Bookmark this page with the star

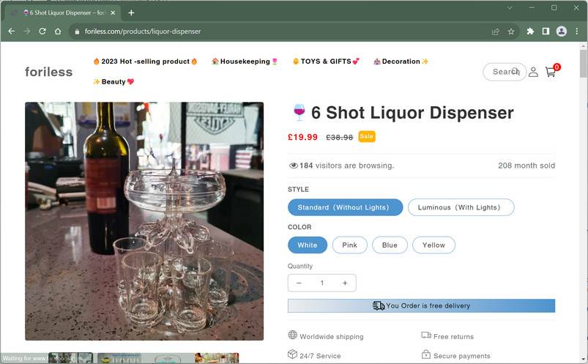click(511, 31)
